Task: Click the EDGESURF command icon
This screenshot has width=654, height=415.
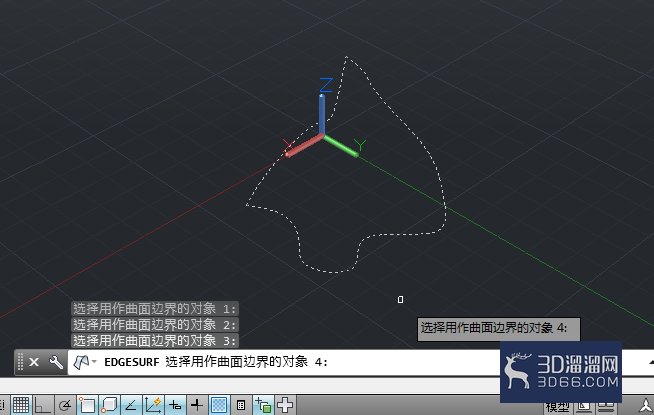Action: pyautogui.click(x=81, y=362)
